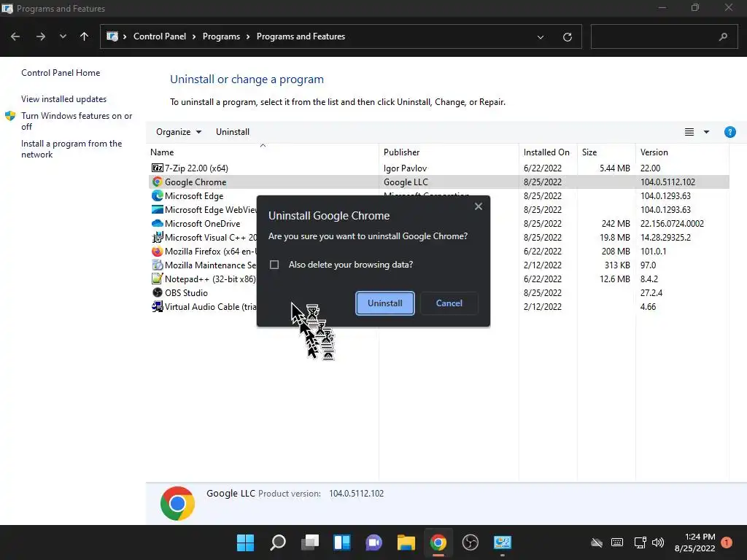The width and height of the screenshot is (747, 560).
Task: Open the notification badge in tray
Action: (x=727, y=542)
